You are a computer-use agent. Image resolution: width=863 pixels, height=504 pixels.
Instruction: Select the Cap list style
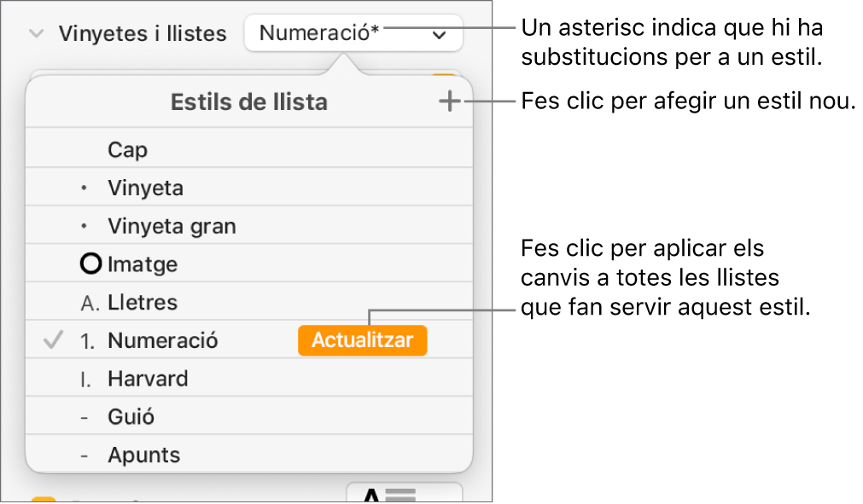[249, 148]
